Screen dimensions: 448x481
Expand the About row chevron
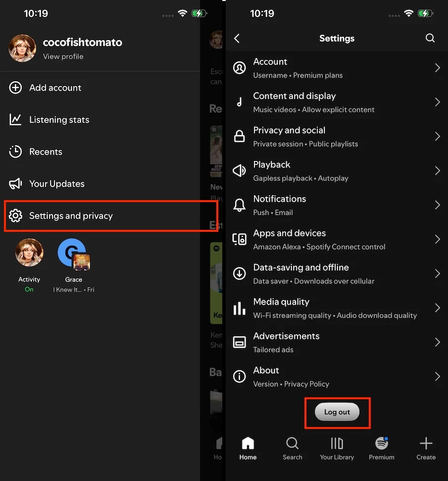(x=437, y=376)
